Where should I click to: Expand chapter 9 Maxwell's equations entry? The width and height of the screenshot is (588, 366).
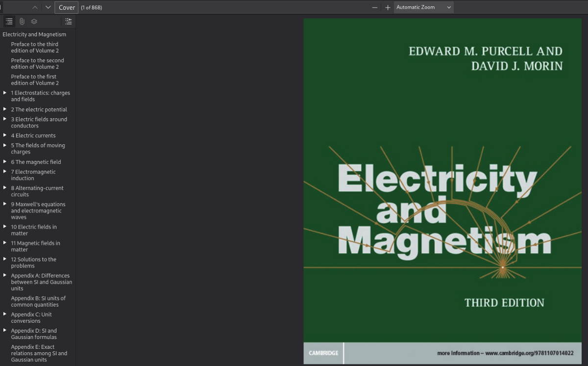[5, 204]
